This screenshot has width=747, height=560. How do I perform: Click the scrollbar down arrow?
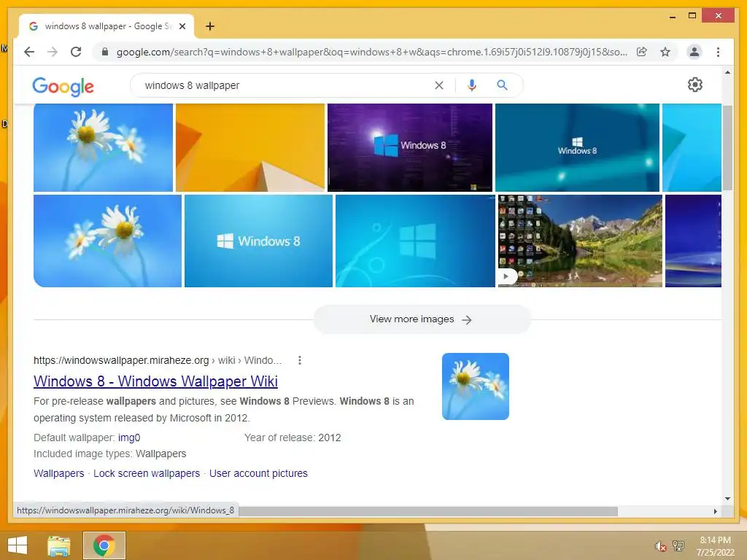pos(727,499)
